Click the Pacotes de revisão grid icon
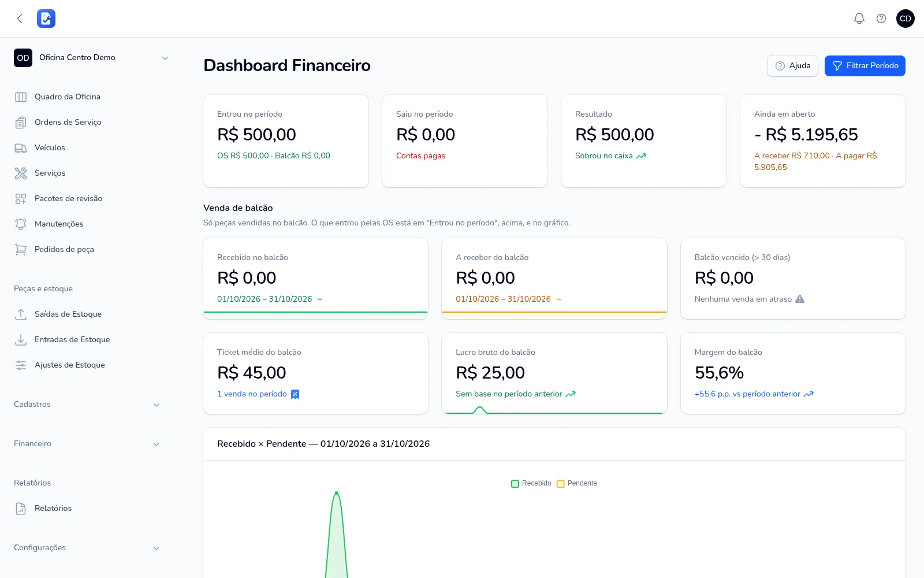The width and height of the screenshot is (924, 578). (21, 199)
